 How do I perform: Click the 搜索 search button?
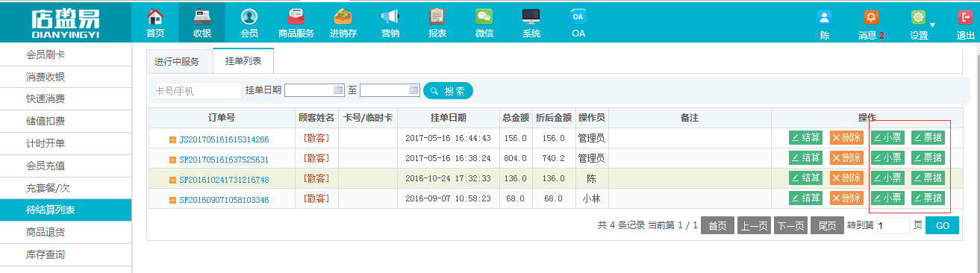tap(448, 91)
